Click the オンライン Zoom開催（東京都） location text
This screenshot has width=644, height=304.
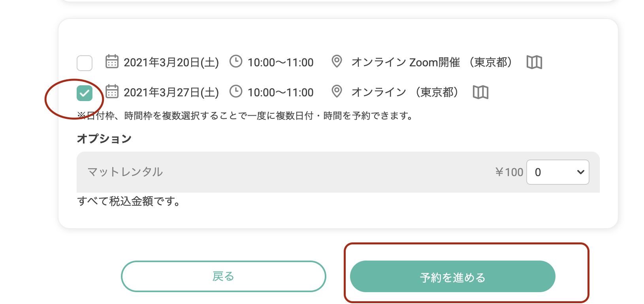(431, 62)
